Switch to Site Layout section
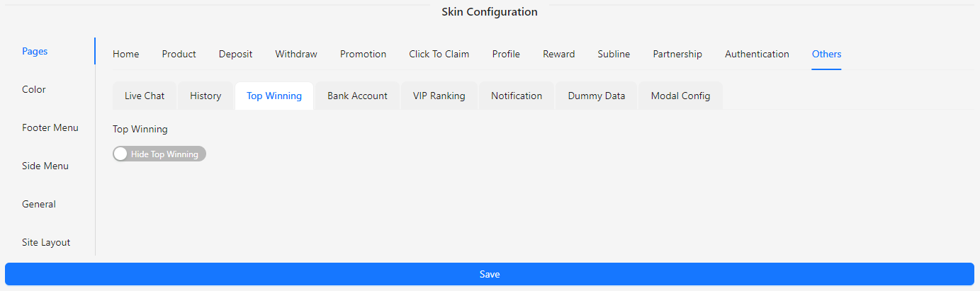Image resolution: width=980 pixels, height=291 pixels. pos(46,243)
